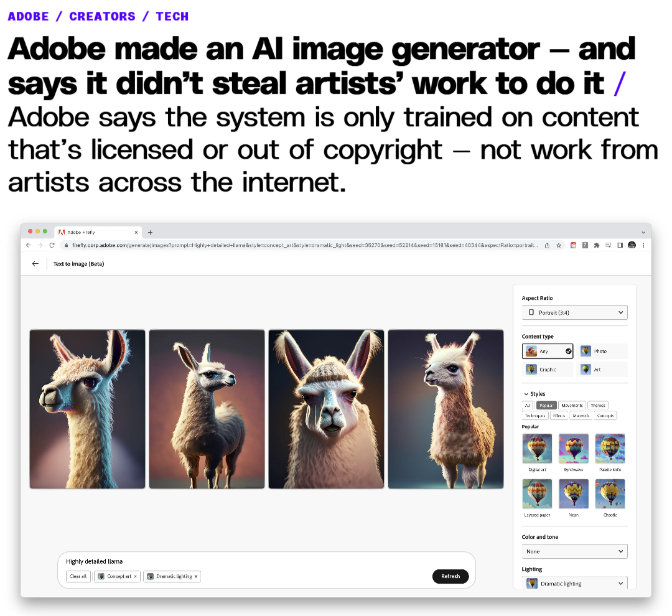The image size is (672, 616).
Task: Click the Adobe logo on the Firefly tab
Action: (x=62, y=232)
